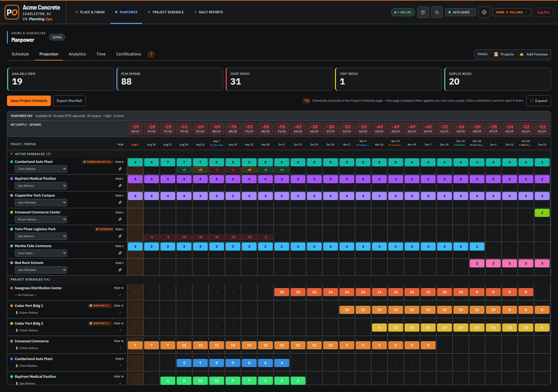Click the Auto-Saved status indicator

[x=460, y=12]
